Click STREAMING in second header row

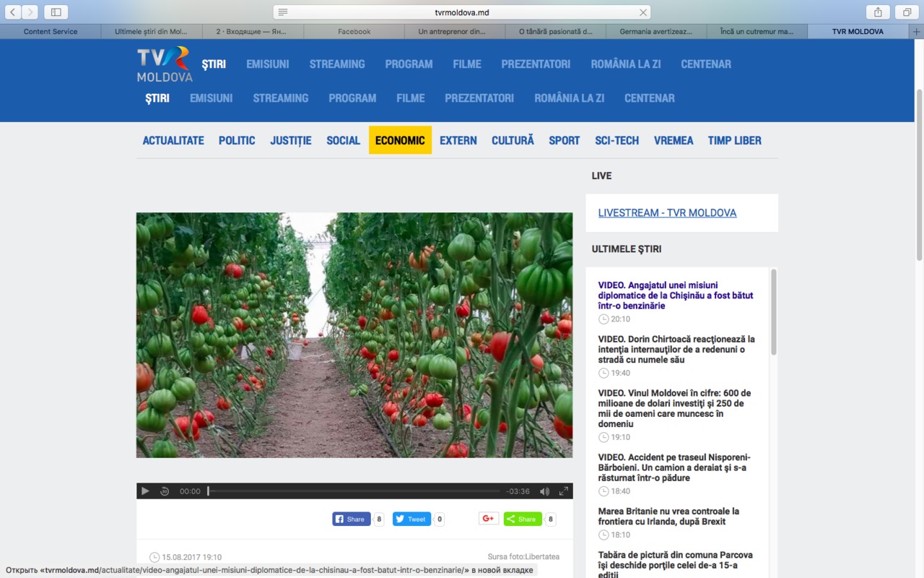click(281, 98)
